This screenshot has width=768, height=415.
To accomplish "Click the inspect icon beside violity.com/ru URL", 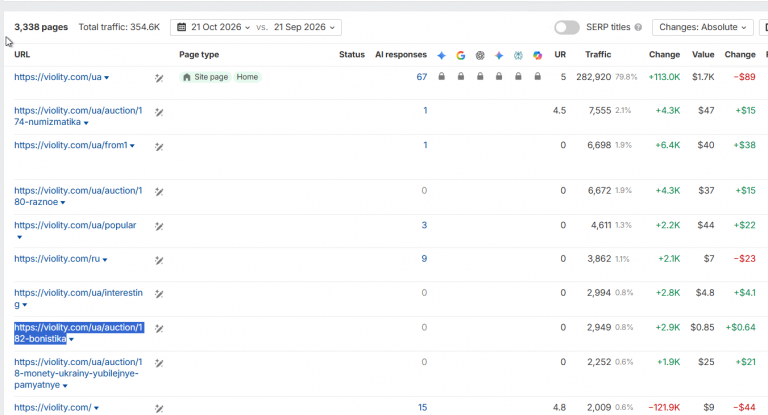I will point(159,260).
